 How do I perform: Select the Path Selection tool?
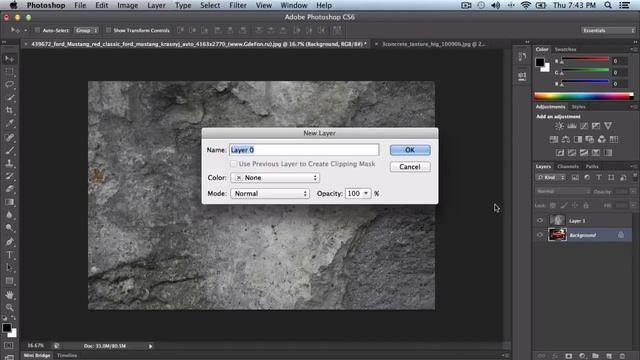coord(9,268)
